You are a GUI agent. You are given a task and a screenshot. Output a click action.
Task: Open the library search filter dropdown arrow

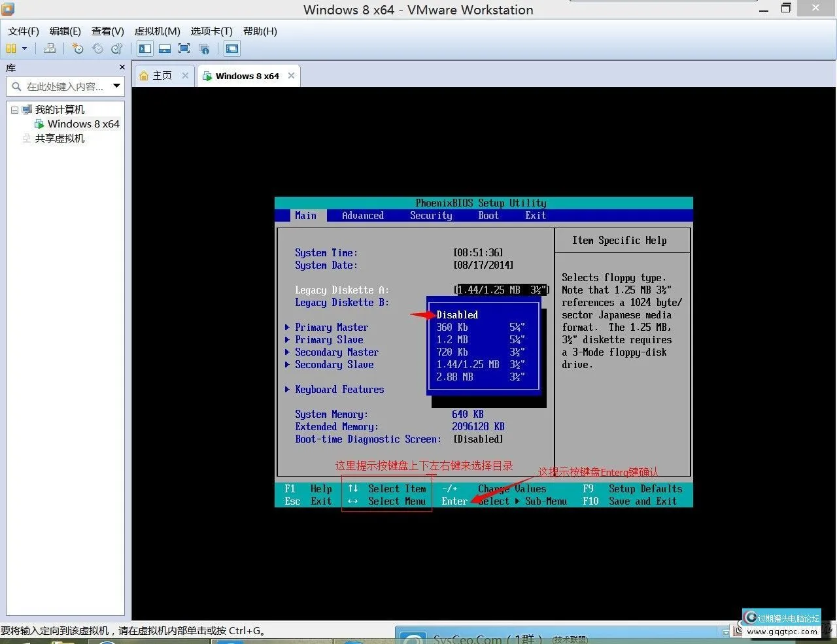click(x=116, y=86)
